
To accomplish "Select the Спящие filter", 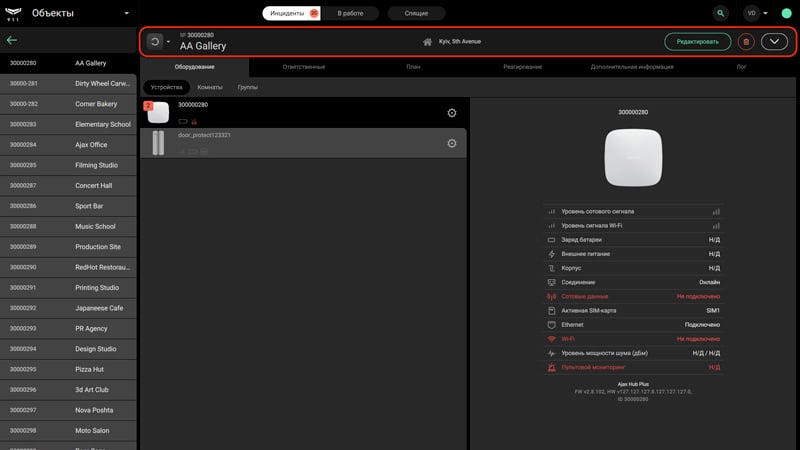I will pyautogui.click(x=416, y=13).
